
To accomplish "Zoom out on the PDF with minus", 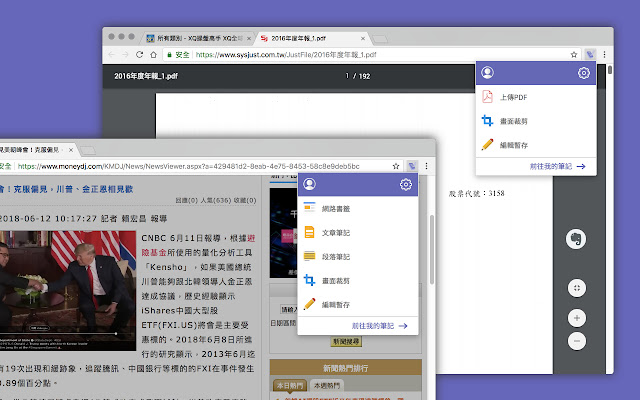I will (577, 341).
